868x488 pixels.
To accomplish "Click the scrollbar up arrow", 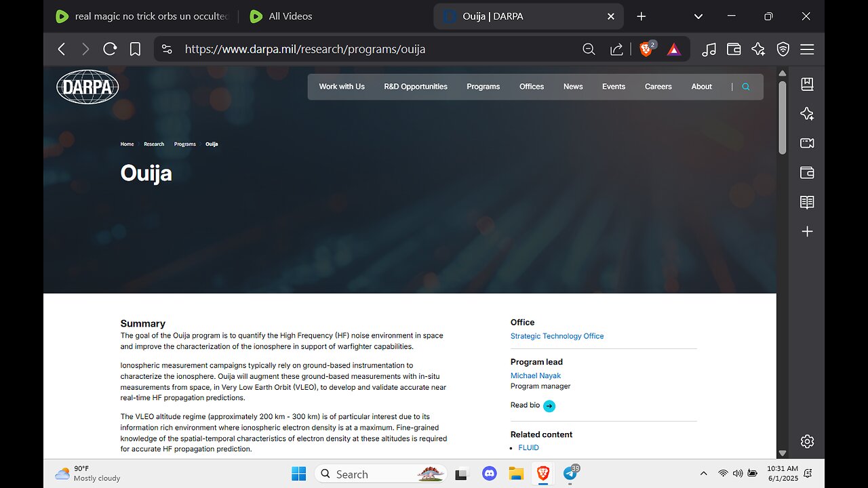I will (x=782, y=73).
